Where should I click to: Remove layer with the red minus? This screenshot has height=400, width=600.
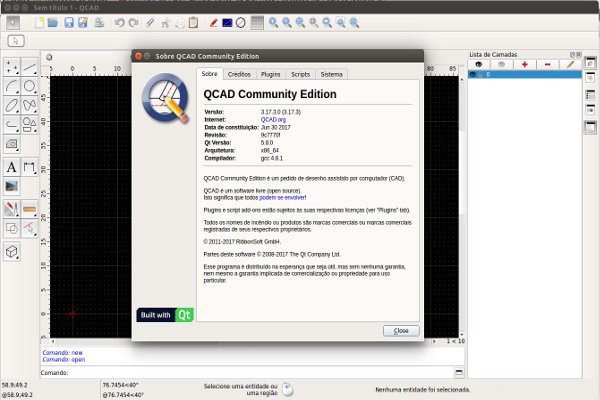pos(548,64)
